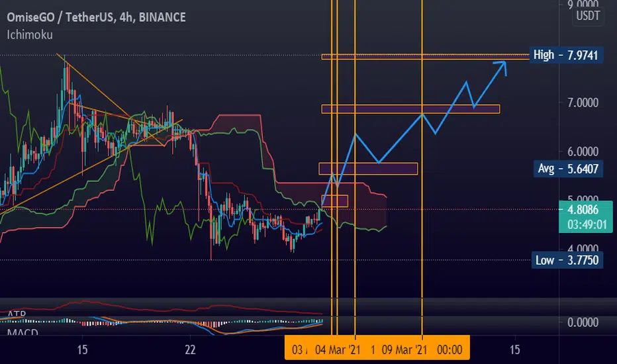This screenshot has height=364, width=617.
Task: Click the Low - 3.7750 price label
Action: point(567,260)
